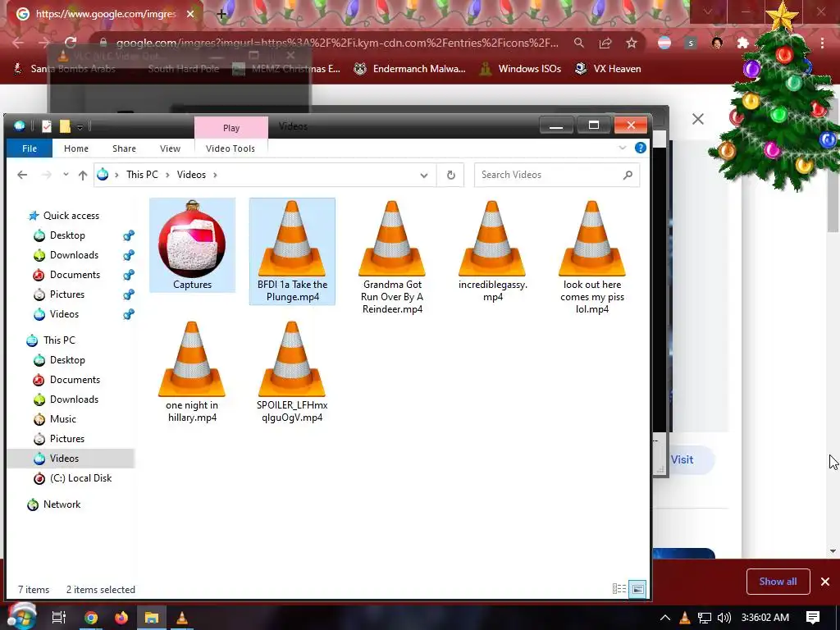Viewport: 840px width, 630px height.
Task: Expand the address bar history dropdown
Action: click(424, 176)
